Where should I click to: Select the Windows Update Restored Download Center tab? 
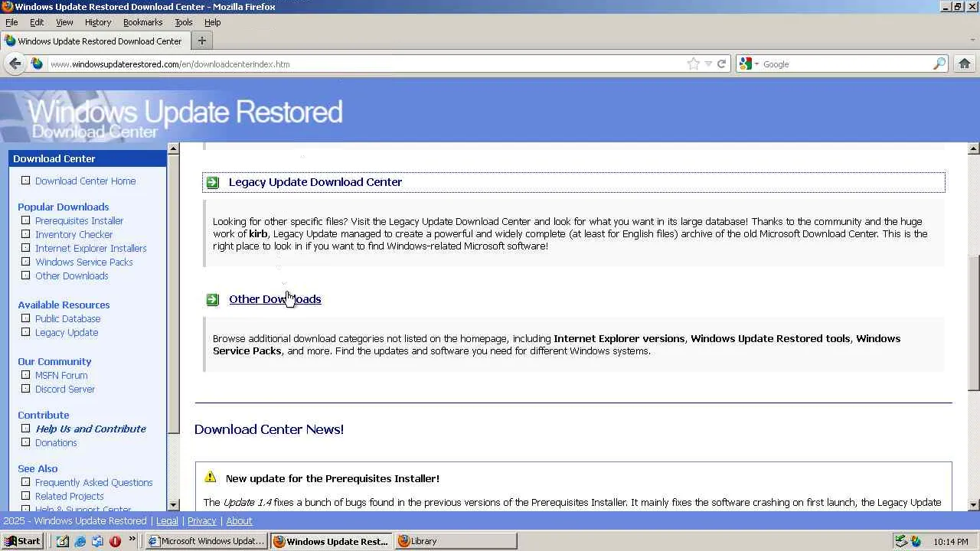(94, 41)
